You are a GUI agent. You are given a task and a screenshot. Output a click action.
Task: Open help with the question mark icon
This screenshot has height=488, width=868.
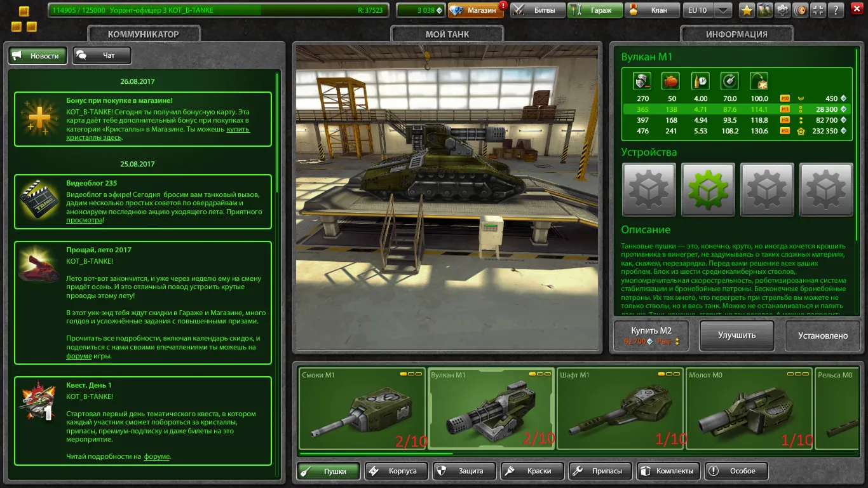click(837, 10)
